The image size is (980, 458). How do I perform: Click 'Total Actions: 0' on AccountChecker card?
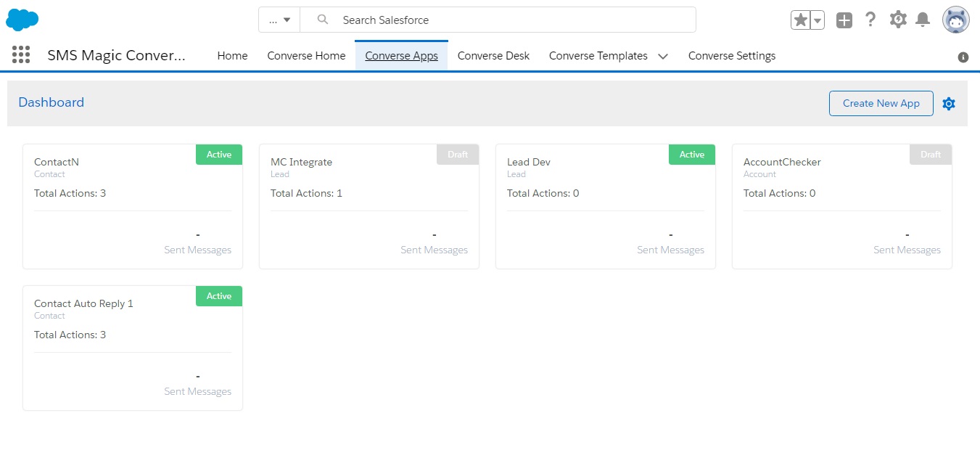tap(779, 193)
